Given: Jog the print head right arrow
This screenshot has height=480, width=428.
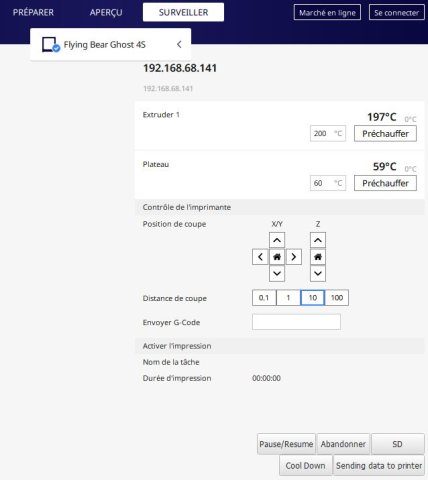Looking at the screenshot, I should (294, 257).
